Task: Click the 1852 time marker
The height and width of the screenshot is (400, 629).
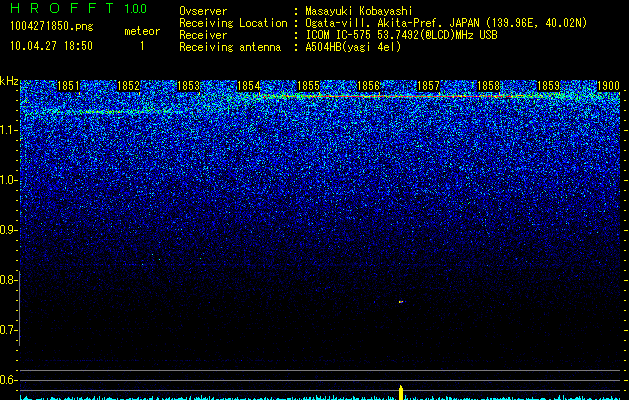Action: 128,86
